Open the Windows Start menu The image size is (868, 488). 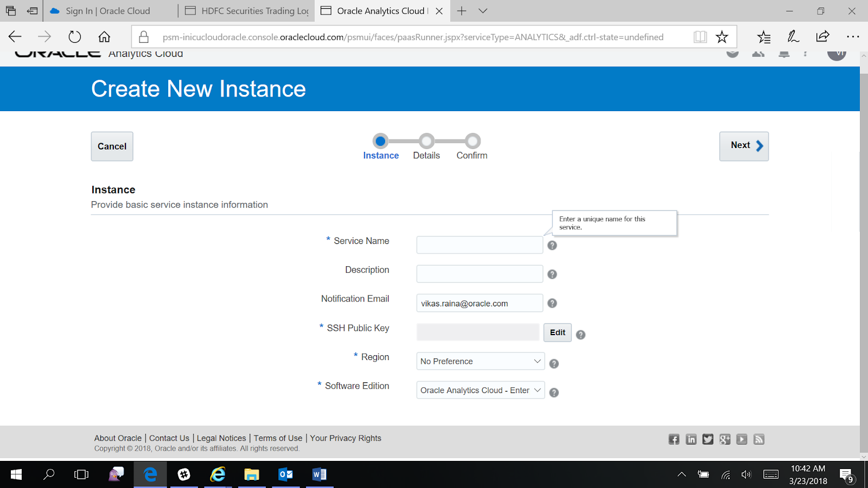[16, 474]
